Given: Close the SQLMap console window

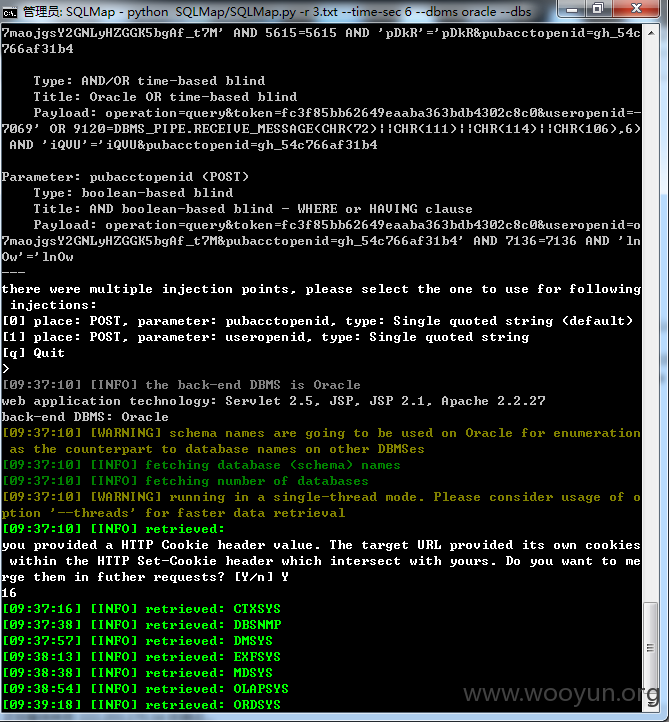Looking at the screenshot, I should coord(637,9).
